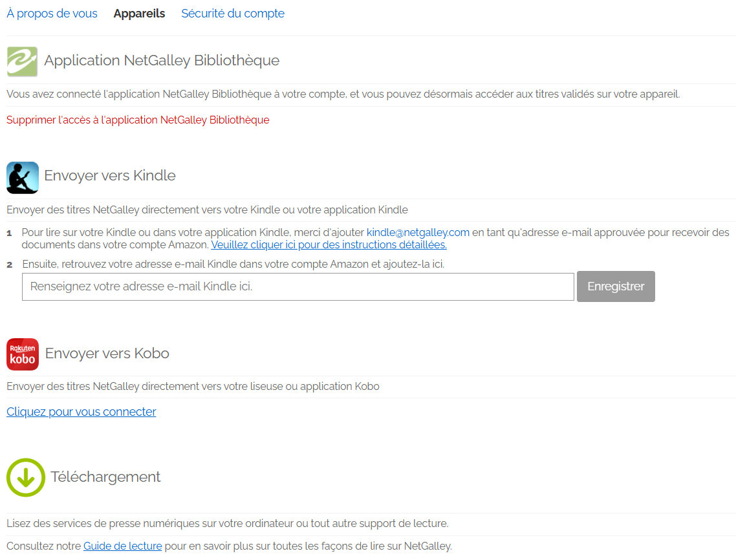Remove access via Supprimer l'accès link
Image resolution: width=736 pixels, height=560 pixels.
pos(138,120)
